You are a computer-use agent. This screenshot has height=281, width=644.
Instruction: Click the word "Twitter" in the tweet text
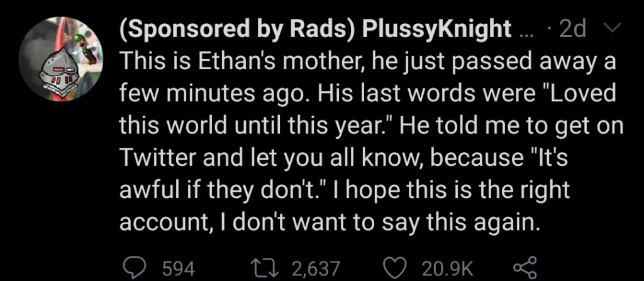pyautogui.click(x=158, y=157)
